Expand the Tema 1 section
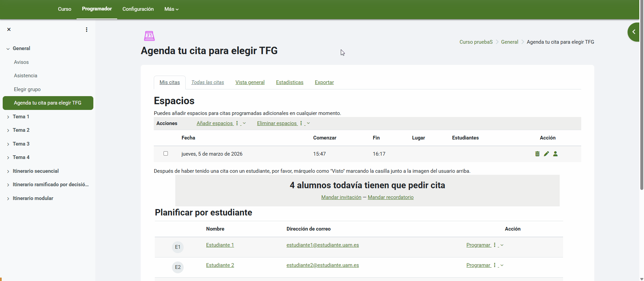 pos(8,117)
